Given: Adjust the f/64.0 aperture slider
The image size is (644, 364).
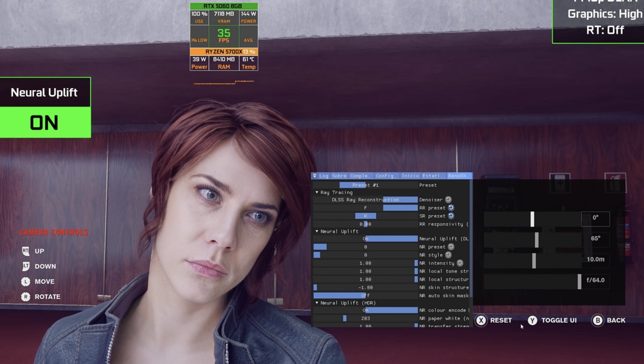Looking at the screenshot, I should [532, 281].
